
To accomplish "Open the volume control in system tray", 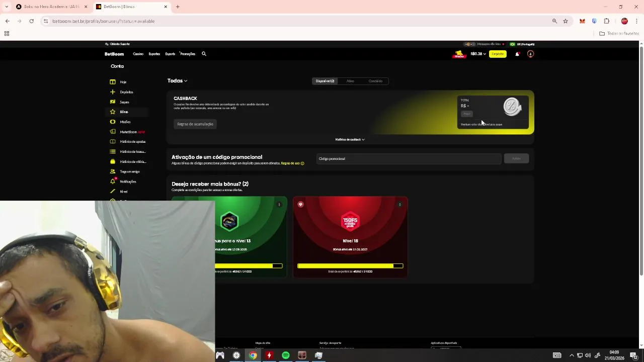I will pyautogui.click(x=588, y=355).
